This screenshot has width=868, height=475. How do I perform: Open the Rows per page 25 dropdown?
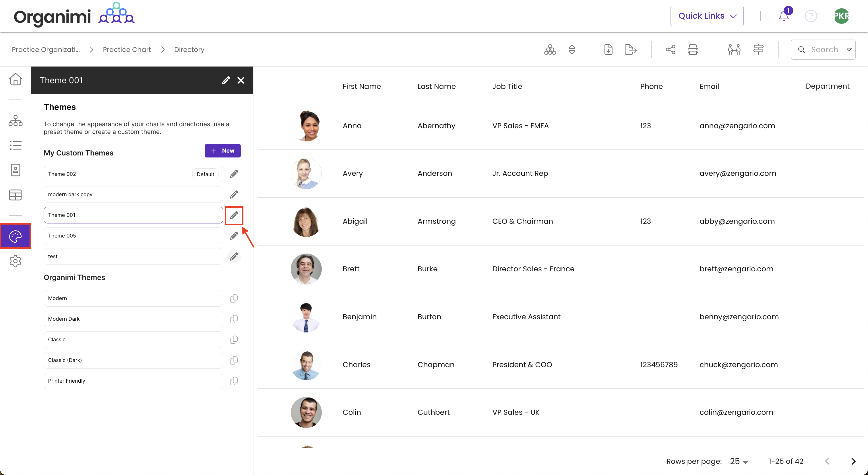point(739,461)
